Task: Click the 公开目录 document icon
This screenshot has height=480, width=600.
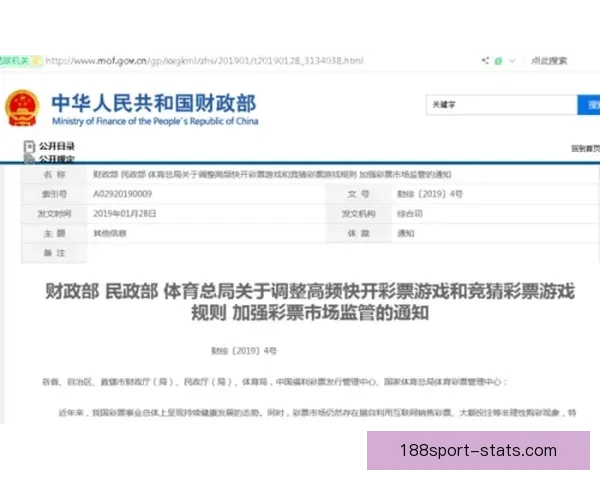Action: pos(29,146)
